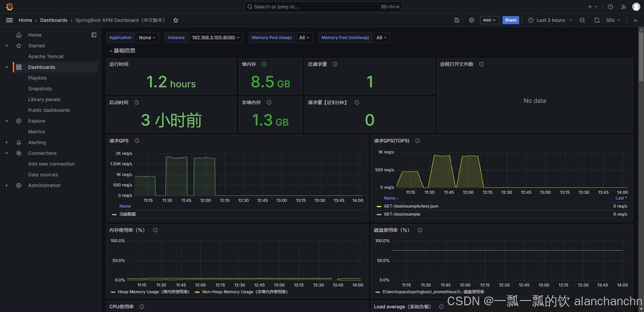Open the plus new-item dropdown
Screen dimensions: 644x312
592,7
